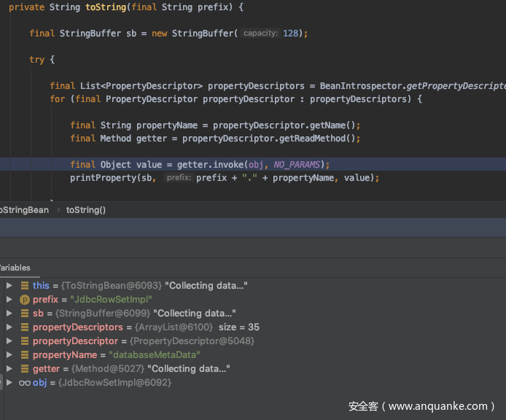Click the field icon beside the 'this' variable
The height and width of the screenshot is (420, 506).
pyautogui.click(x=25, y=286)
